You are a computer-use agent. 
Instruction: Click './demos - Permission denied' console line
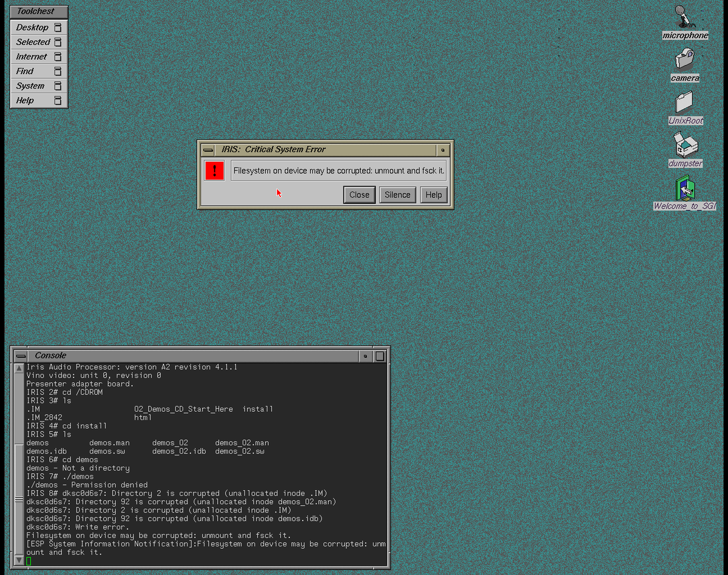pyautogui.click(x=87, y=485)
